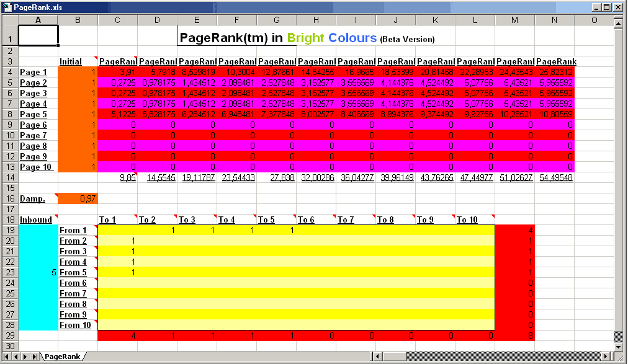This screenshot has height=364, width=628.
Task: Select the total cell 9,85
Action: pyautogui.click(x=117, y=177)
